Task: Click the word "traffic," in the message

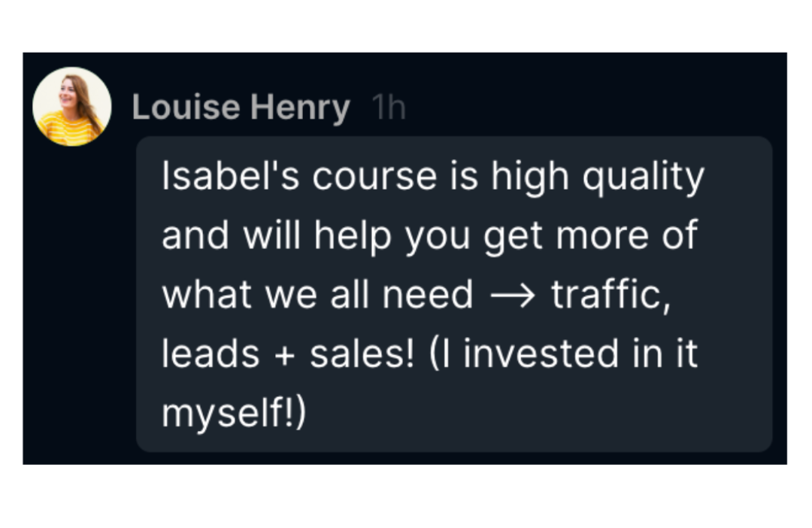Action: click(609, 294)
